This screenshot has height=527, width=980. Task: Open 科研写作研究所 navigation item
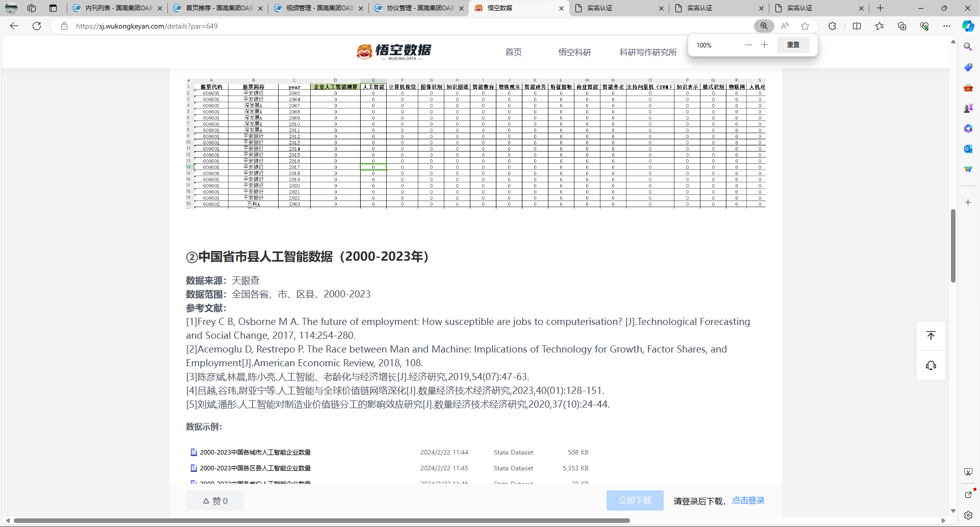648,52
